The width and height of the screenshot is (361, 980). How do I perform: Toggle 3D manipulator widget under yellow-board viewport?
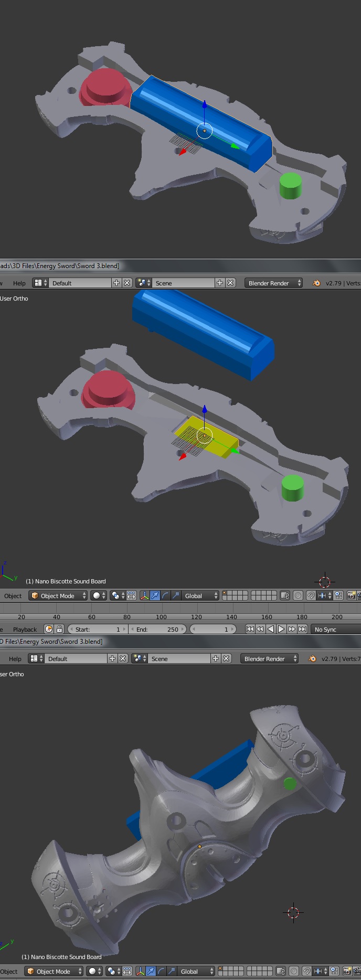[x=144, y=595]
